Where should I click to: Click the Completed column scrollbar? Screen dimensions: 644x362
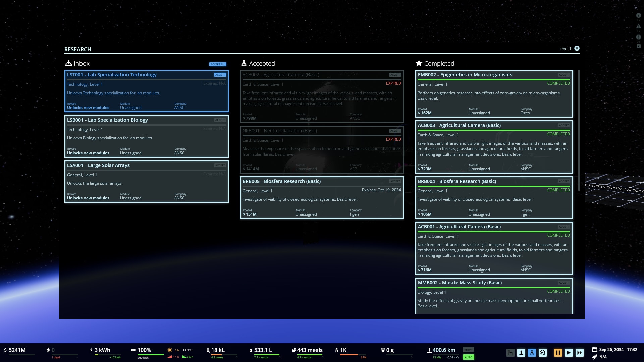(579, 131)
